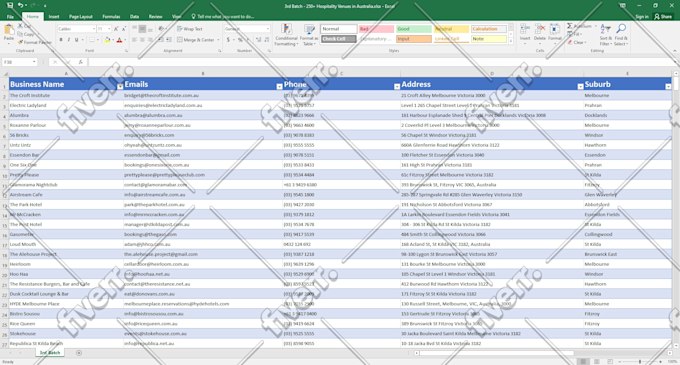Open the Emails column filter dropdown
Viewport: 680px width, 365px height.
[279, 86]
